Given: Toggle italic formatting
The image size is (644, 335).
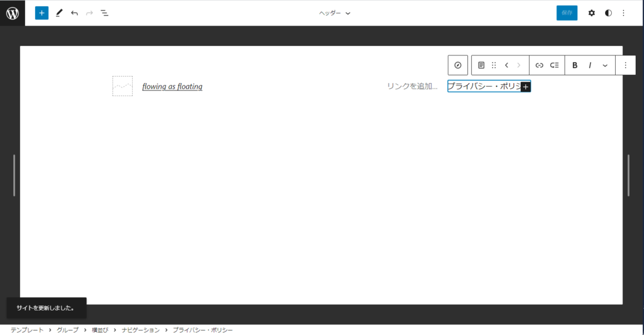Looking at the screenshot, I should (x=590, y=65).
